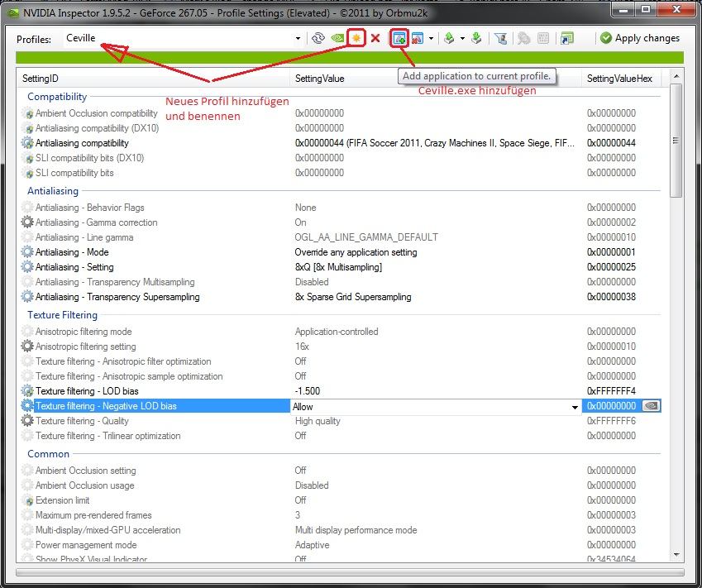Click the 0x00000044 FIFA Soccer 2011 value
The width and height of the screenshot is (702, 588).
click(434, 143)
